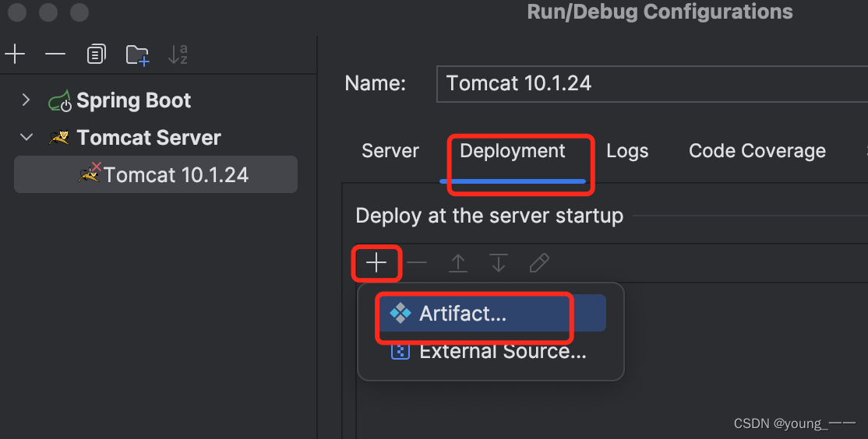The image size is (868, 439).
Task: Select Tomcat Server group row
Action: click(x=148, y=137)
